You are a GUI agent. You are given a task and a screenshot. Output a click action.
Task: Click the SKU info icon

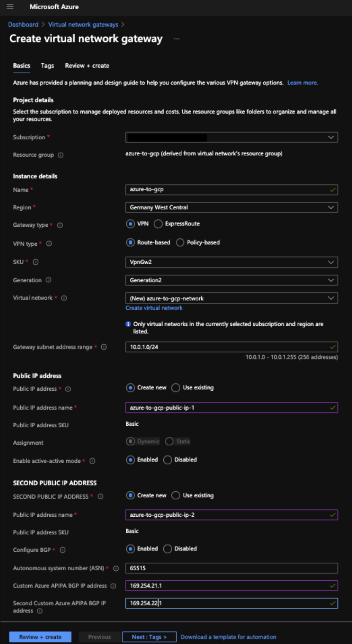coord(35,262)
